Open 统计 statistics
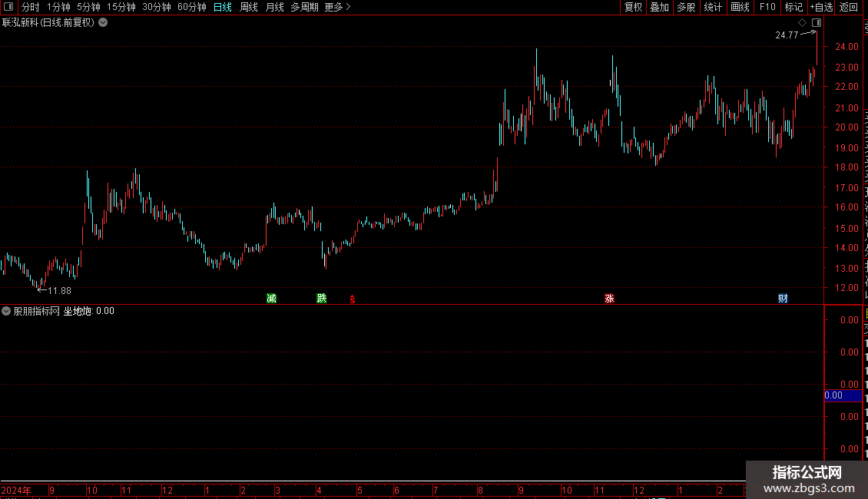868x499 pixels. (712, 7)
